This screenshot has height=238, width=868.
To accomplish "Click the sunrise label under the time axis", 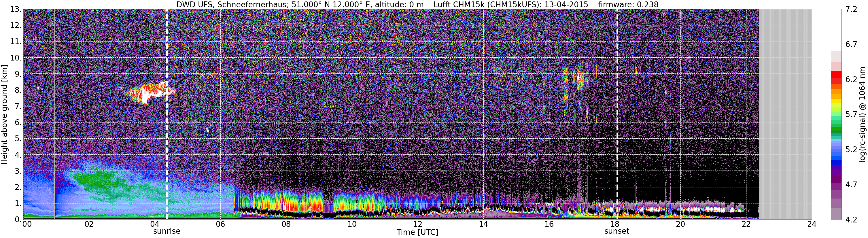I will tap(167, 231).
